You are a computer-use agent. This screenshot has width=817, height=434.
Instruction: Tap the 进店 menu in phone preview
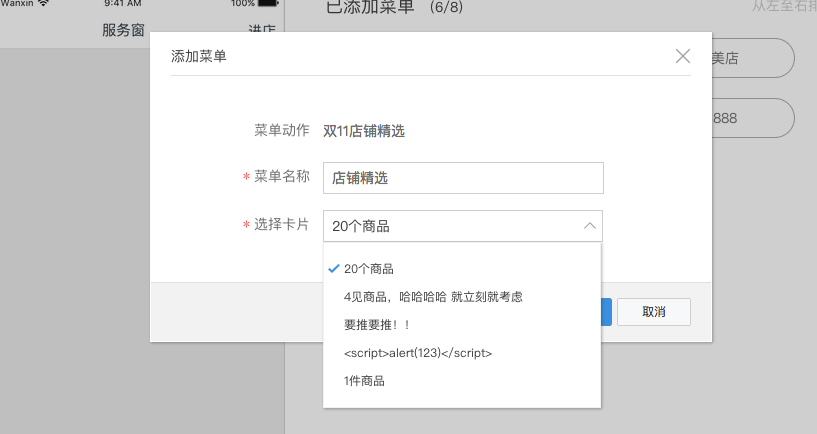[261, 30]
